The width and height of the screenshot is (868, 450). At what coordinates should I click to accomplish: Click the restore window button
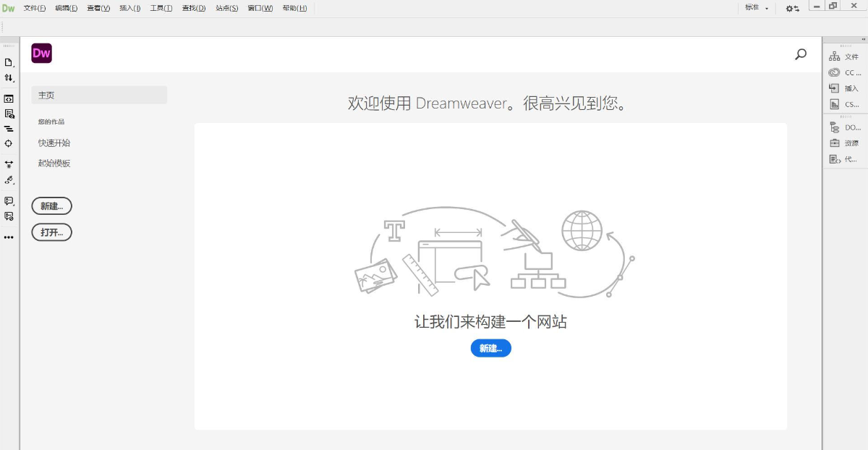pos(833,6)
